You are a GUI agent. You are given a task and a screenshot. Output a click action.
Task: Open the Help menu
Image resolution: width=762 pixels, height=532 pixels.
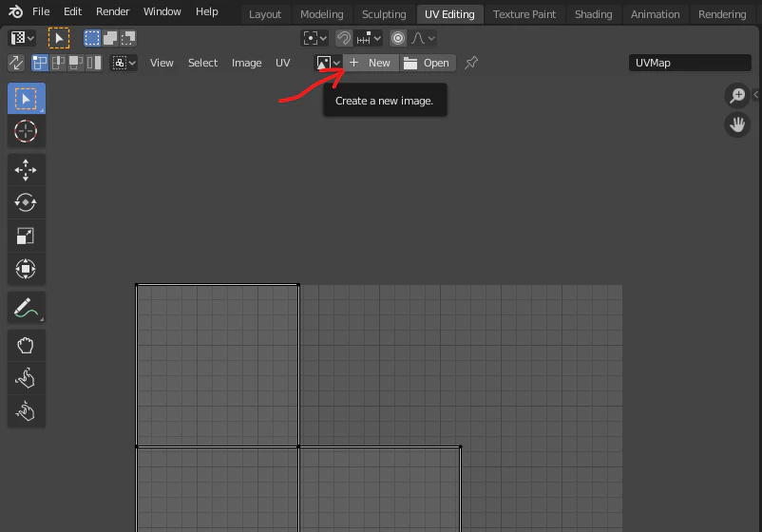206,11
